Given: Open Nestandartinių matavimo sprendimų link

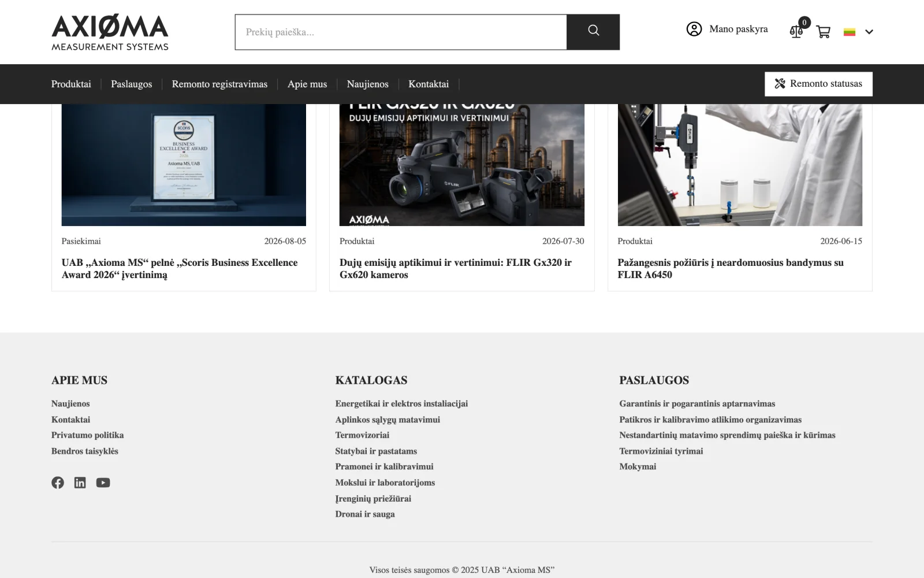Looking at the screenshot, I should (x=727, y=435).
